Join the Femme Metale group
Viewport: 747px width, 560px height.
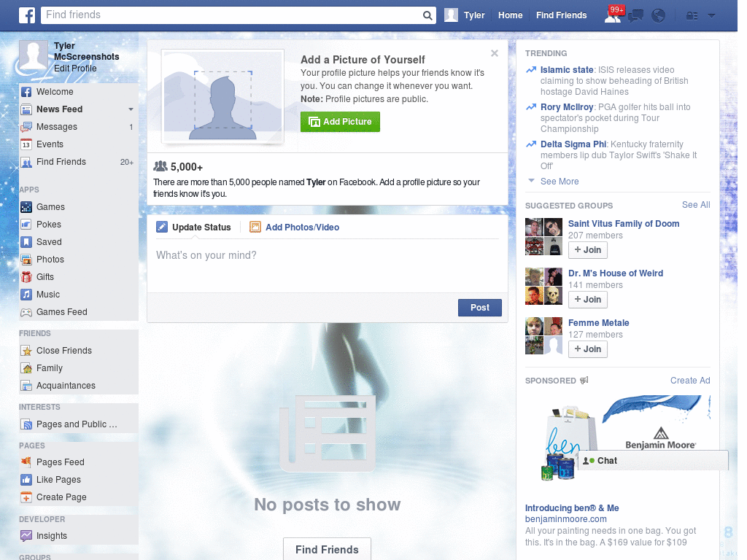[x=587, y=349]
